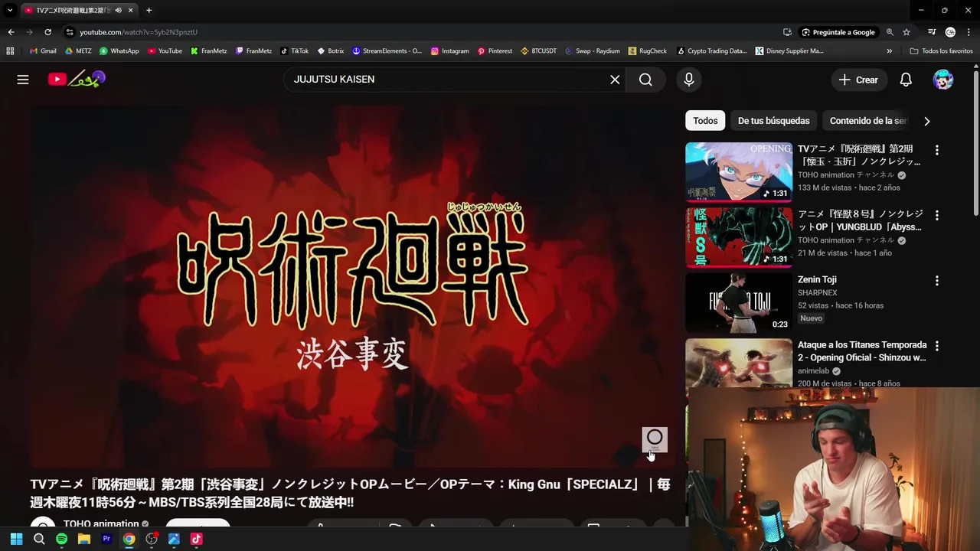Open Todos los favoritos folder

[x=941, y=51]
